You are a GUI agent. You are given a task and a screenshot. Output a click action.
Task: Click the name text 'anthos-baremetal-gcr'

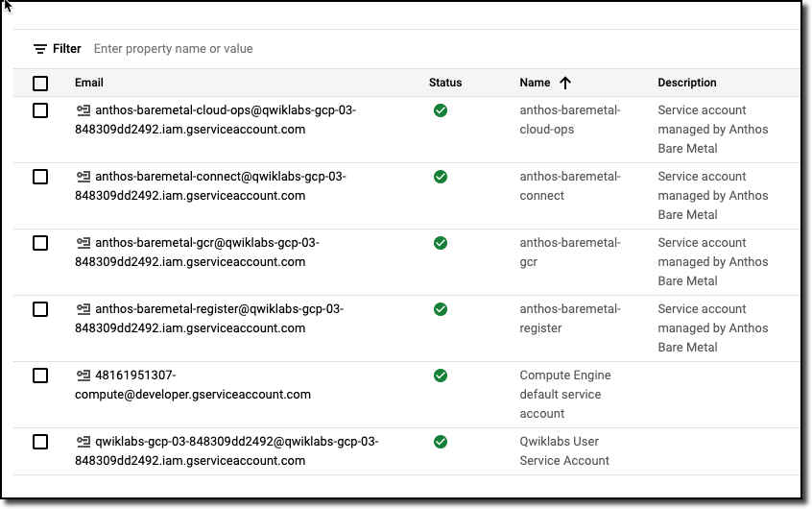coord(570,253)
